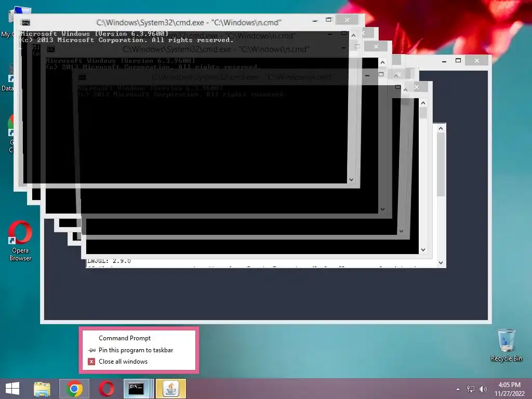This screenshot has width=532, height=399.
Task: Open the Windows Start button
Action: [x=12, y=389]
